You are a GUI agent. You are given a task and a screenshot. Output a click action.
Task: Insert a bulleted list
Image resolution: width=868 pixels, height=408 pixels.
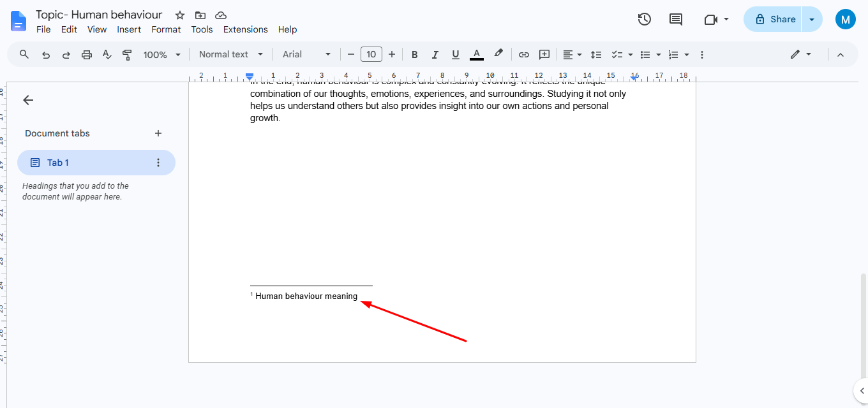coord(645,55)
